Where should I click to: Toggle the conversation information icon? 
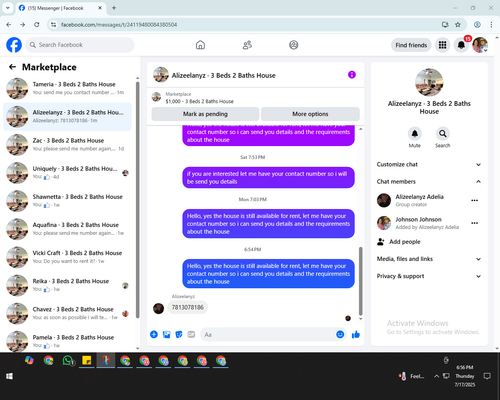pyautogui.click(x=352, y=75)
